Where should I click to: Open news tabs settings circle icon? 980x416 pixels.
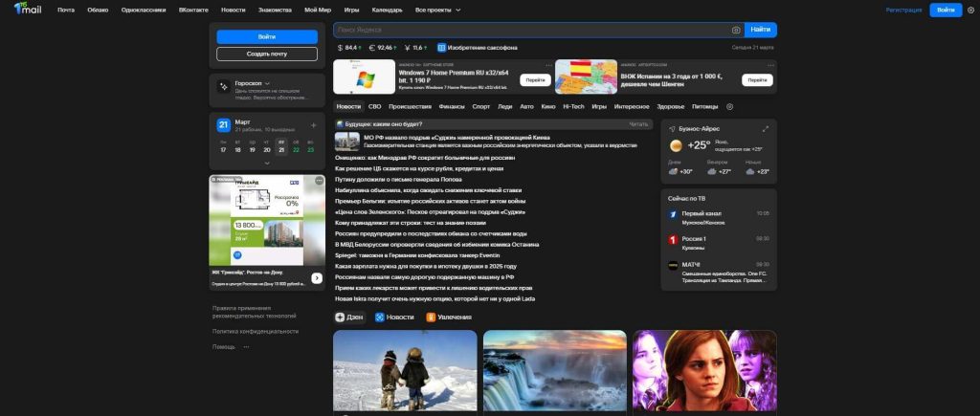tap(729, 107)
